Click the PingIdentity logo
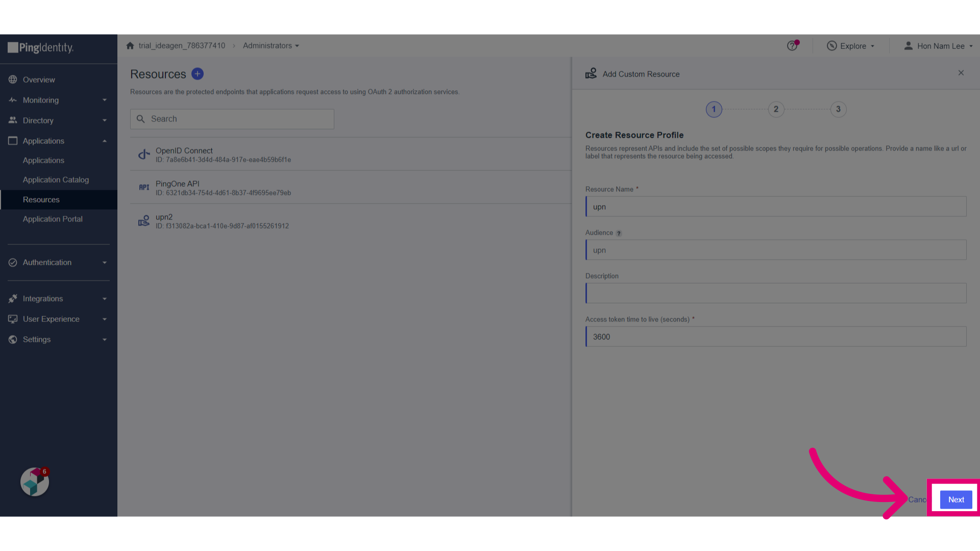This screenshot has width=980, height=551. point(41,48)
